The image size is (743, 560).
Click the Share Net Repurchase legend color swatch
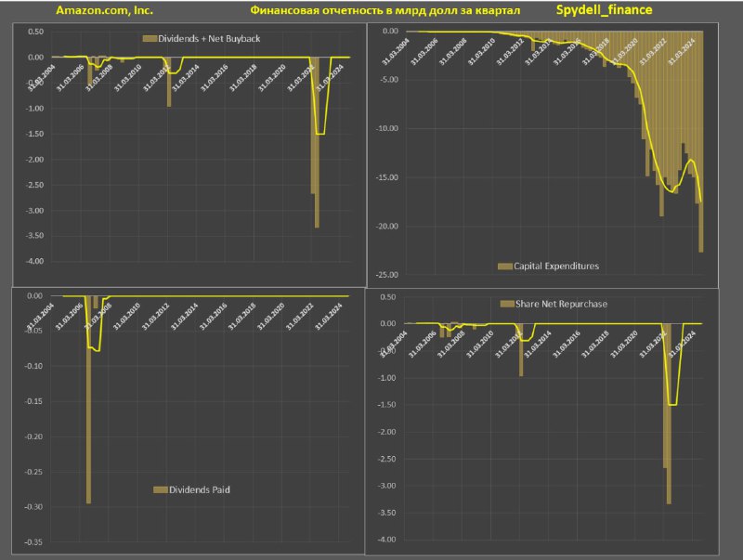(507, 305)
